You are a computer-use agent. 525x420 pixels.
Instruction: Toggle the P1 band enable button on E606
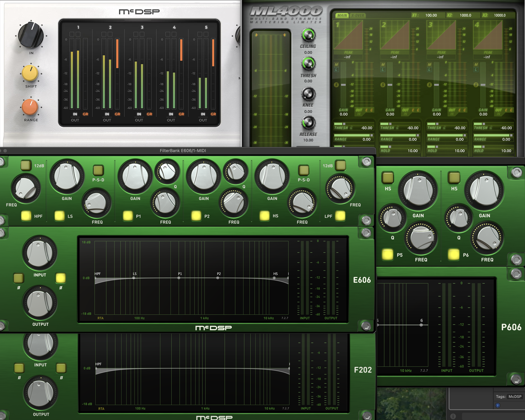128,216
